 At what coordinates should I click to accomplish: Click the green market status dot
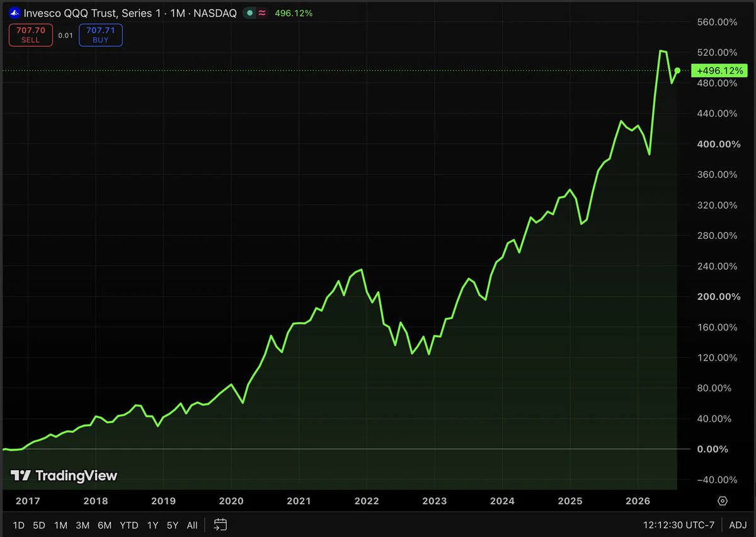pyautogui.click(x=251, y=13)
